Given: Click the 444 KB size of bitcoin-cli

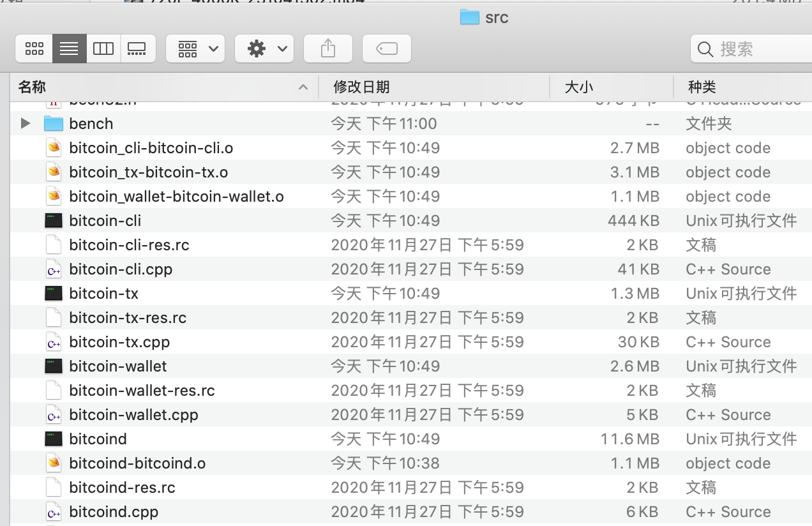Looking at the screenshot, I should coord(633,221).
